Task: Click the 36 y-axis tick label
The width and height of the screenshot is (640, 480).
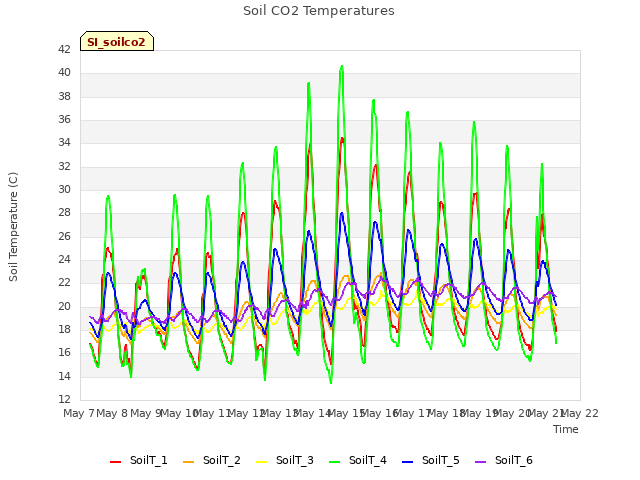Action: click(64, 120)
